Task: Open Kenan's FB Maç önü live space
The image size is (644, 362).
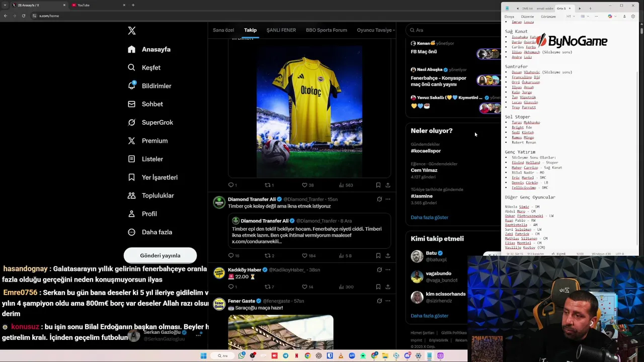Action: click(424, 52)
